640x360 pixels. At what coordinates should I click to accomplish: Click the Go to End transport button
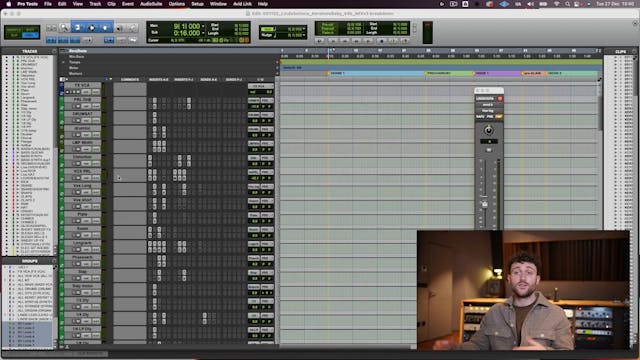369,41
